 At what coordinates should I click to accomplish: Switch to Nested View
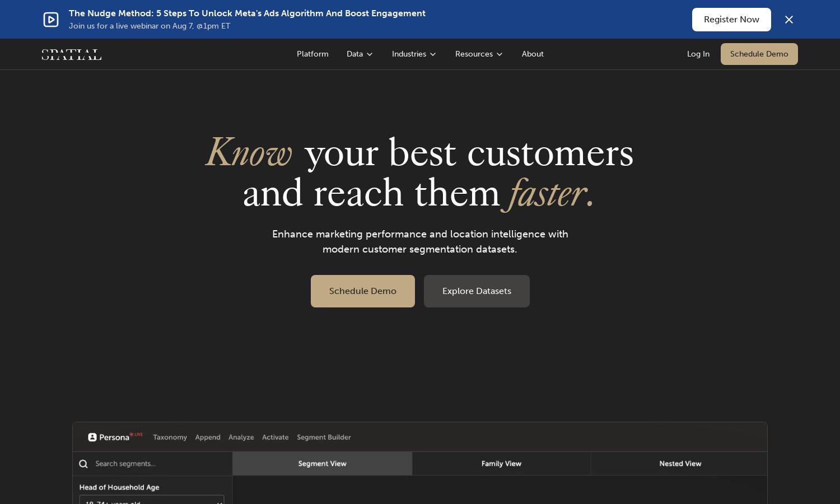tap(680, 464)
